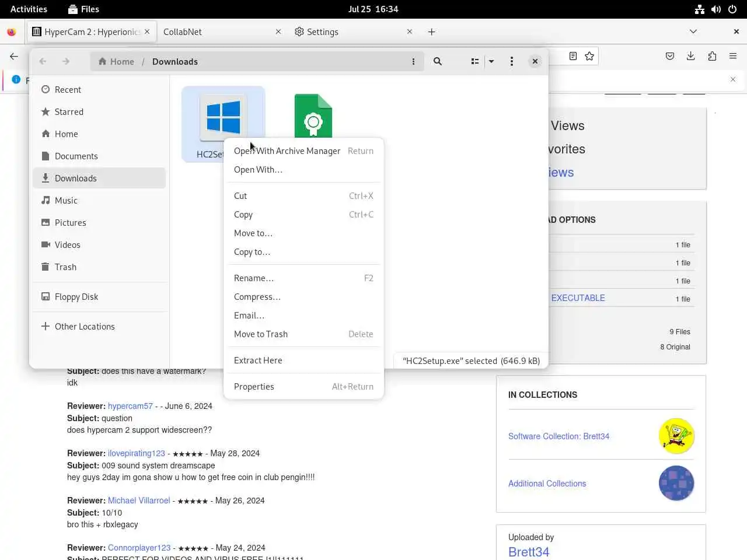Image resolution: width=747 pixels, height=560 pixels.
Task: Expand the list all tabs chevron
Action: pyautogui.click(x=693, y=32)
